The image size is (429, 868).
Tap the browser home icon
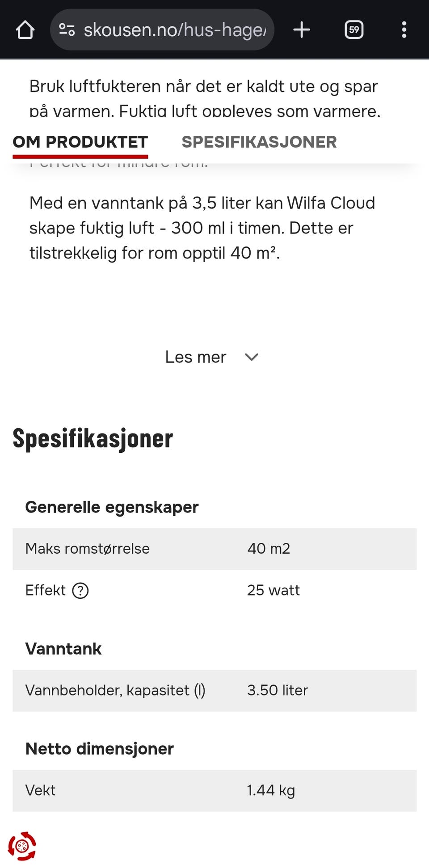[25, 29]
